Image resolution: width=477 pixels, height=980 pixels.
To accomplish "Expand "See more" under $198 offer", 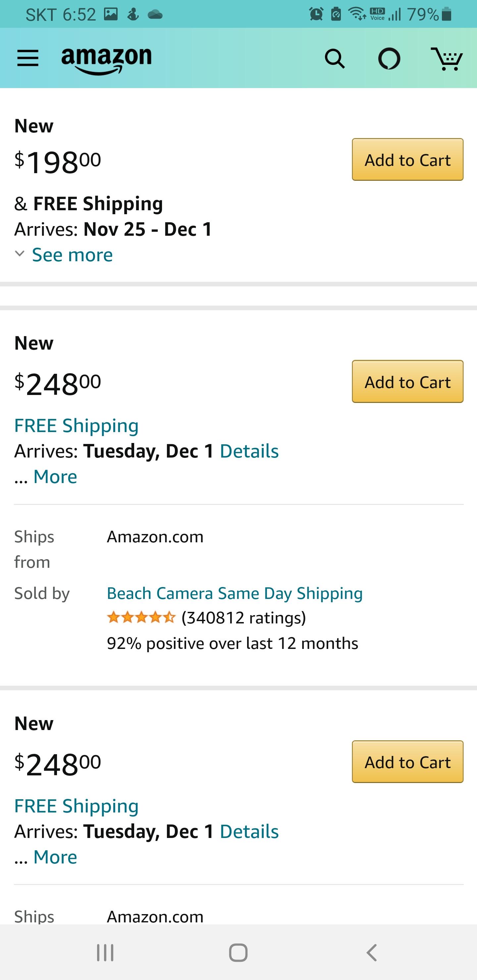I will 72,255.
